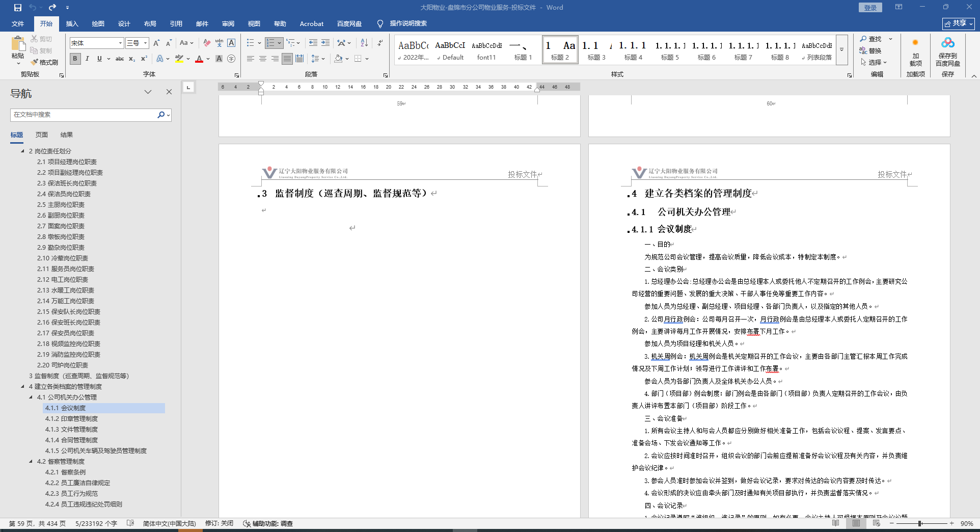Click 替换 (Replace) in the editing group

871,50
